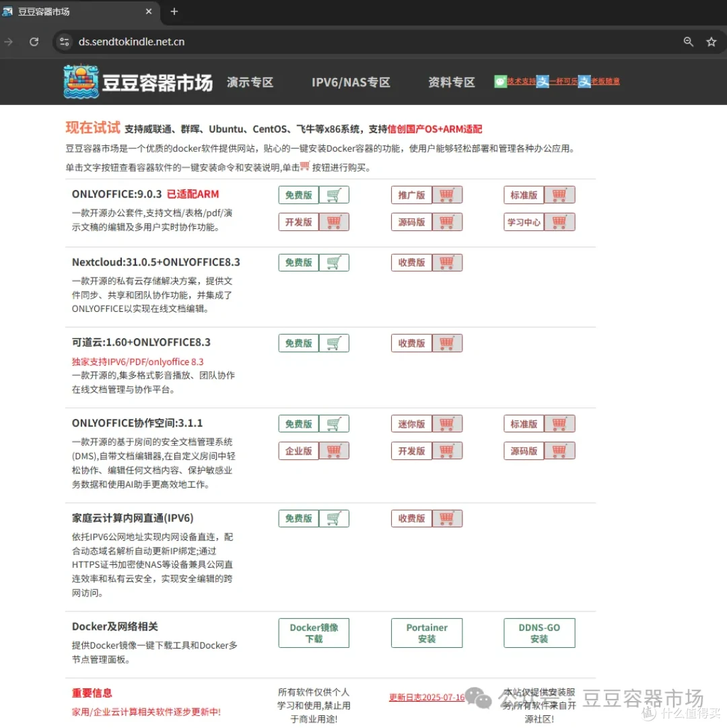
Task: Click the cart next to 协作空间 免费版
Action: click(x=334, y=424)
